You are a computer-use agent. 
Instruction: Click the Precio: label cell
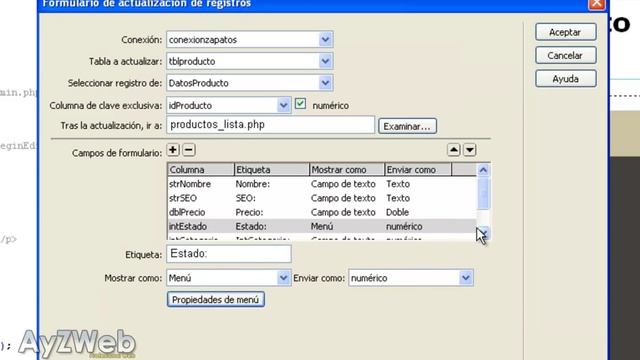tap(249, 212)
